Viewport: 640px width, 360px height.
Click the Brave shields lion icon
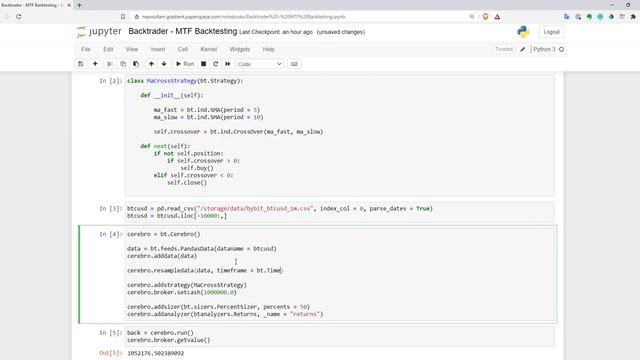[x=485, y=17]
